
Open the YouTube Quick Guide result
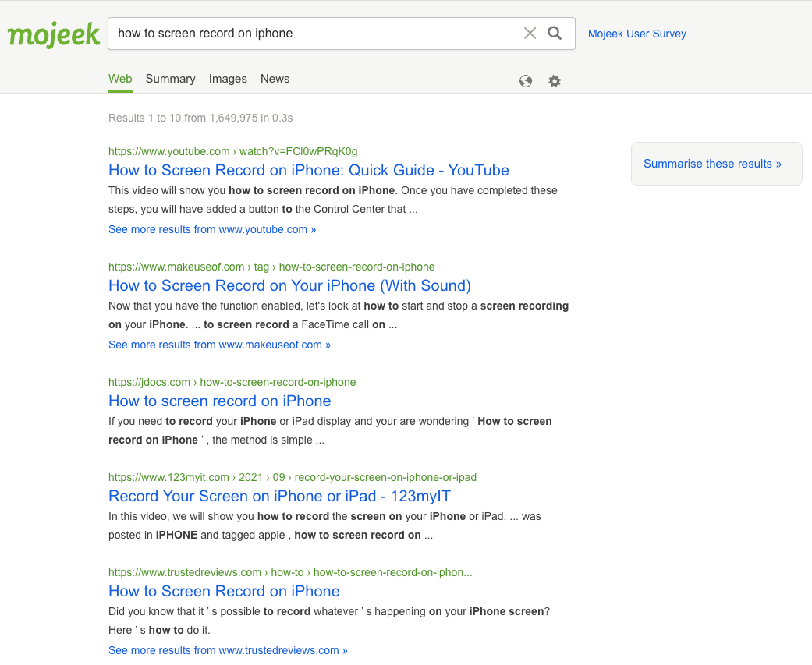(309, 170)
